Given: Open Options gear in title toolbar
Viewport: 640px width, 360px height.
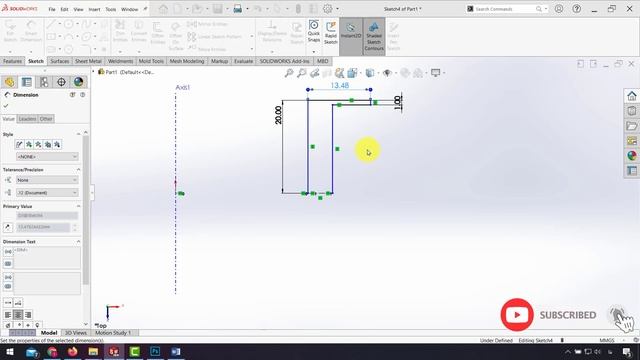Looking at the screenshot, I should 327,9.
